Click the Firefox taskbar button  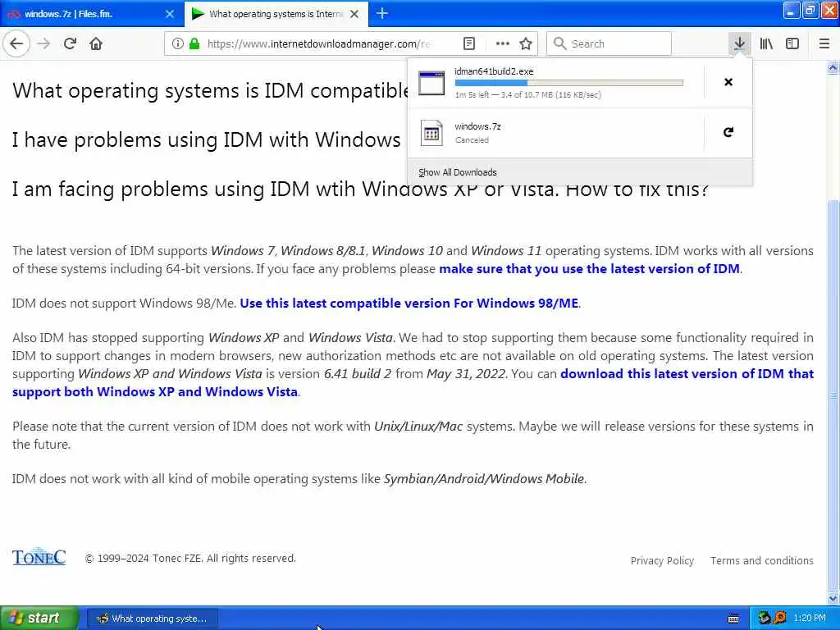click(x=153, y=619)
